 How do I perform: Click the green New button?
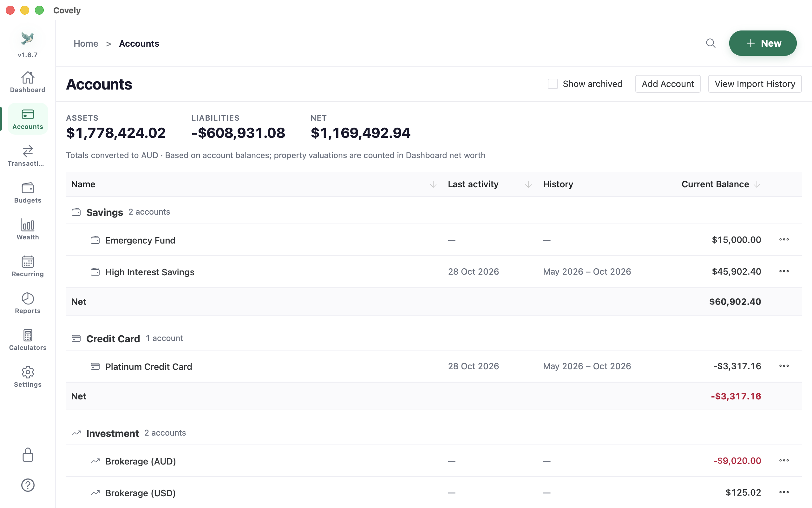click(763, 43)
